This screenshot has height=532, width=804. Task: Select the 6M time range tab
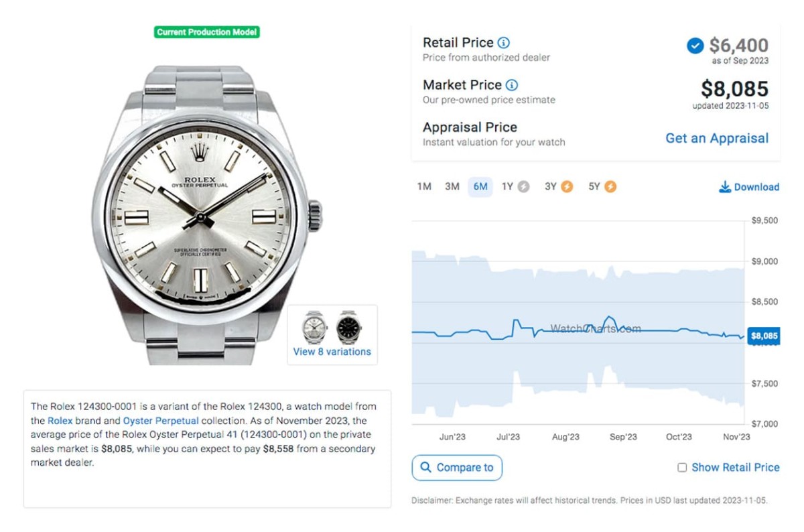480,187
